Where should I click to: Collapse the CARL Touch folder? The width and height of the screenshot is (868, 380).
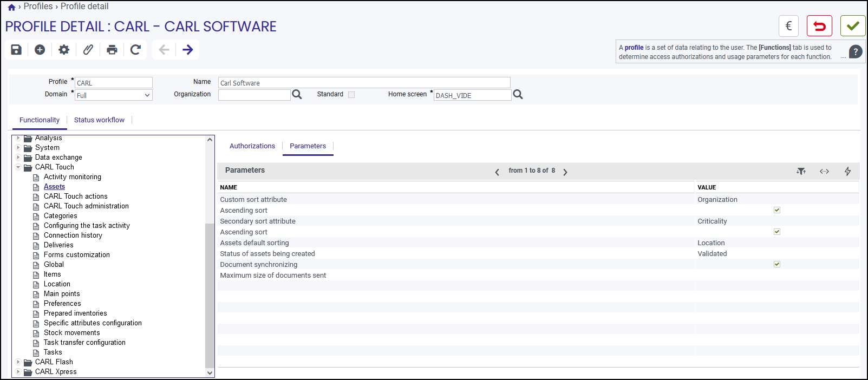click(18, 167)
